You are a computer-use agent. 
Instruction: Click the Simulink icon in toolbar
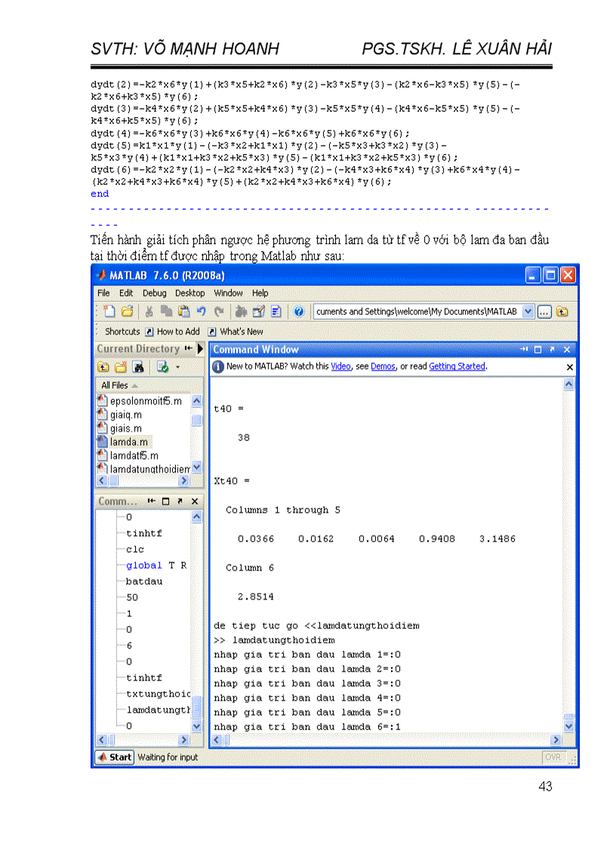point(241,311)
